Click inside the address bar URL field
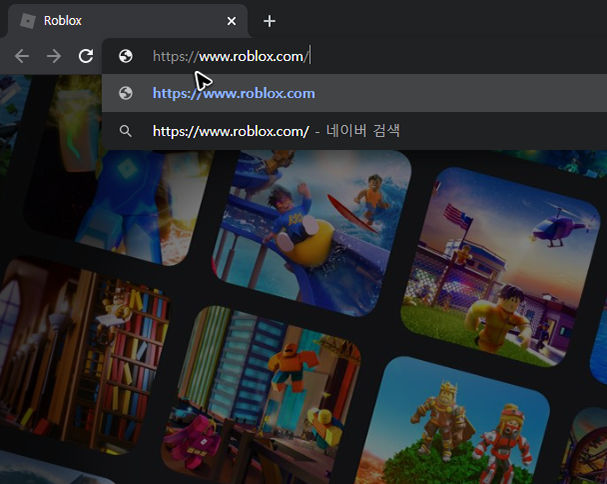 coord(354,56)
